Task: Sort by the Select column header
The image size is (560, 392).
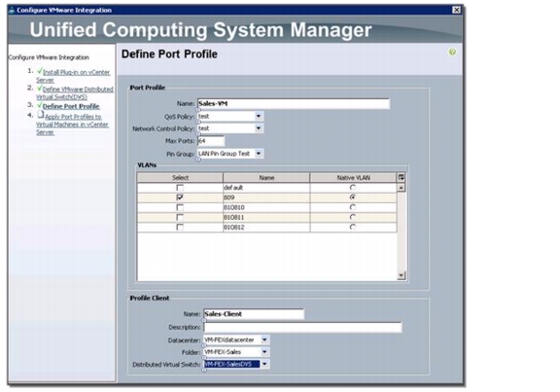Action: click(180, 178)
